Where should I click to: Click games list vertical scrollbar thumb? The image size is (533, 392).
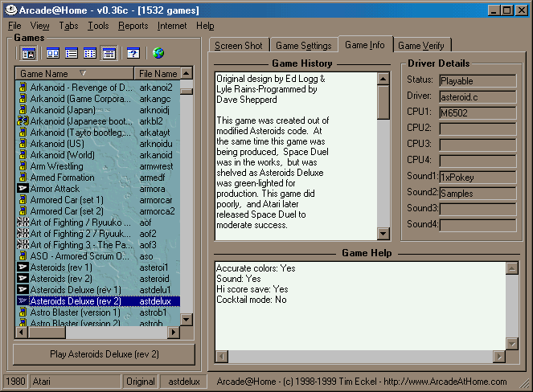click(x=187, y=92)
